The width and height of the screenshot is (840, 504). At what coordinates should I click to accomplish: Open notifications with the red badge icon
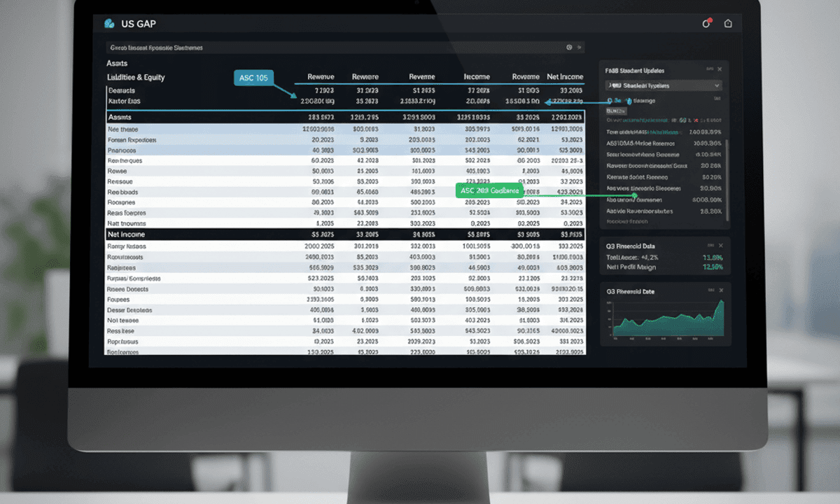pyautogui.click(x=706, y=24)
